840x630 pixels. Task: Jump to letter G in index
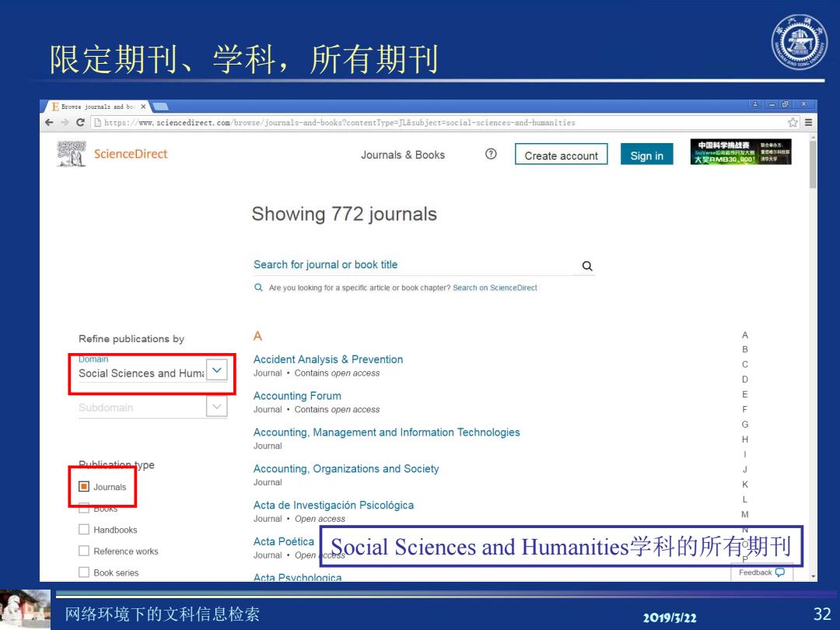tap(744, 425)
